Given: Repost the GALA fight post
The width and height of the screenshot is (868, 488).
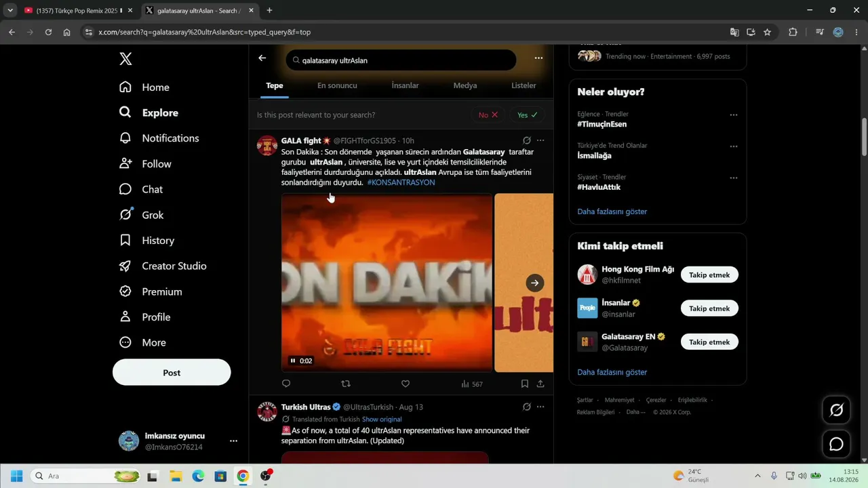Looking at the screenshot, I should 346,384.
